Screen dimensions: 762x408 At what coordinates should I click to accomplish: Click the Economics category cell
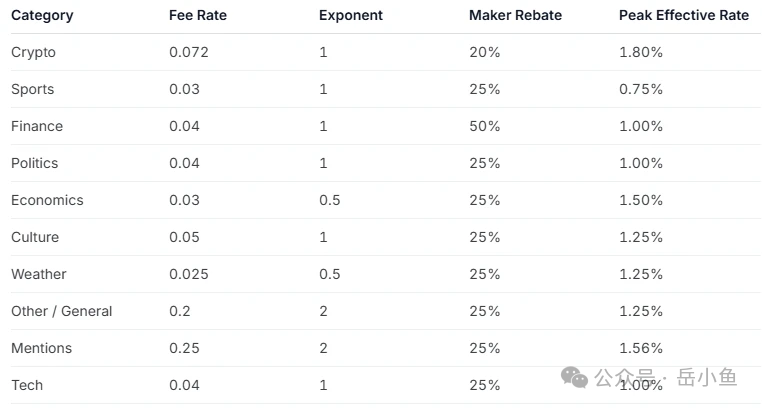click(x=47, y=200)
